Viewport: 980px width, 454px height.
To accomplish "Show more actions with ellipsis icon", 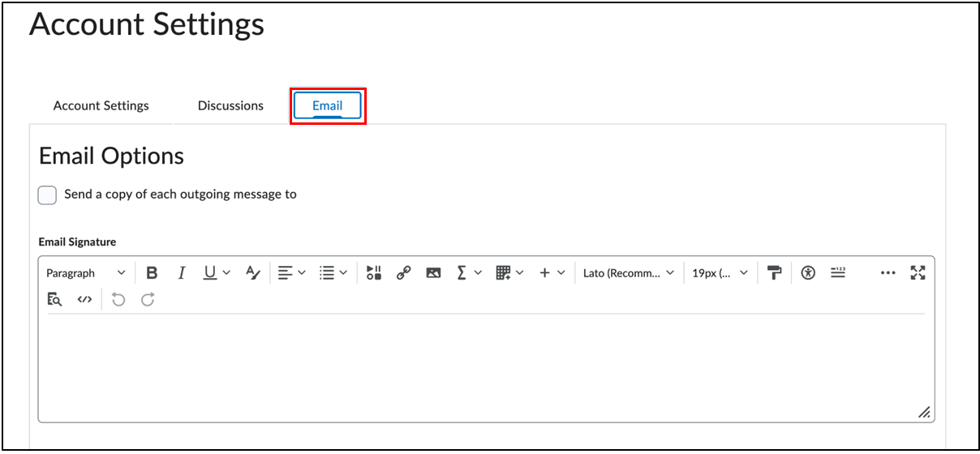I will 888,273.
